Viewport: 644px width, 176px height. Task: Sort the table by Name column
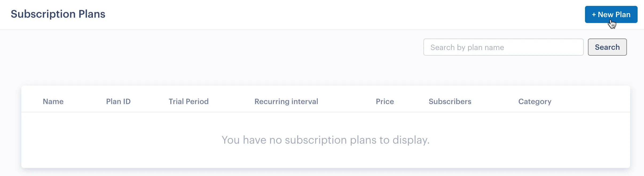tap(53, 101)
